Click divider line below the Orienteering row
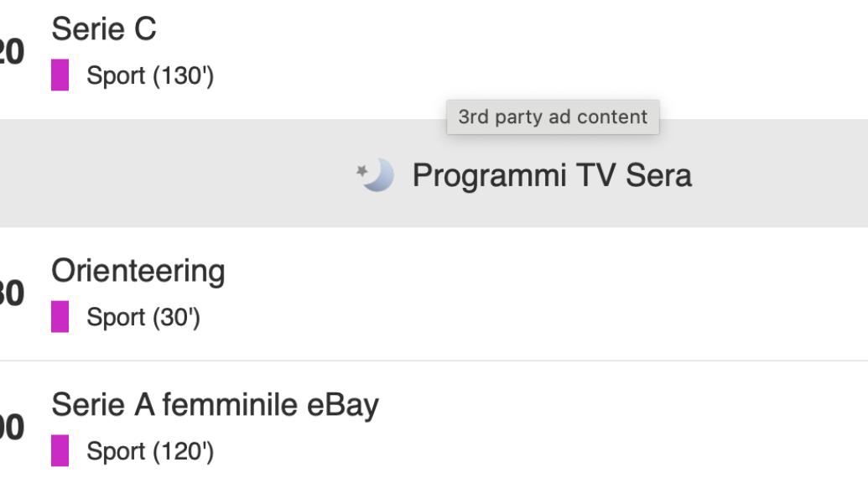This screenshot has height=478, width=868. coord(434,361)
